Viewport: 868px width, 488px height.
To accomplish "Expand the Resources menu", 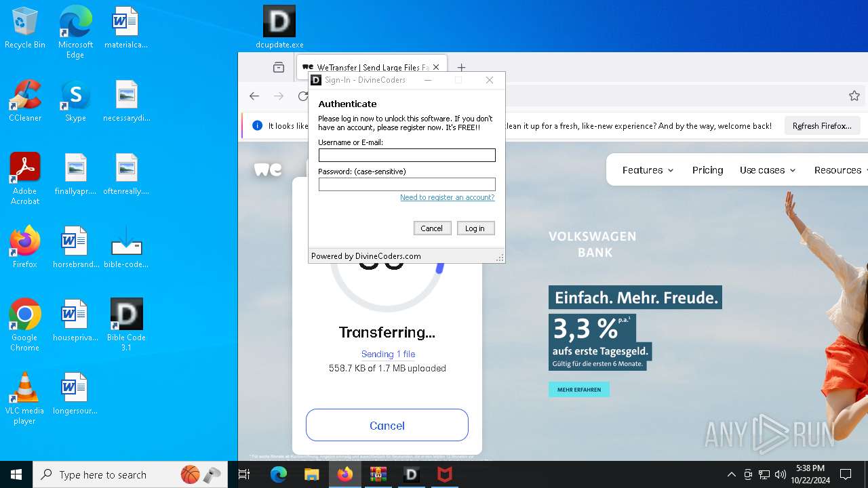I will pos(842,170).
